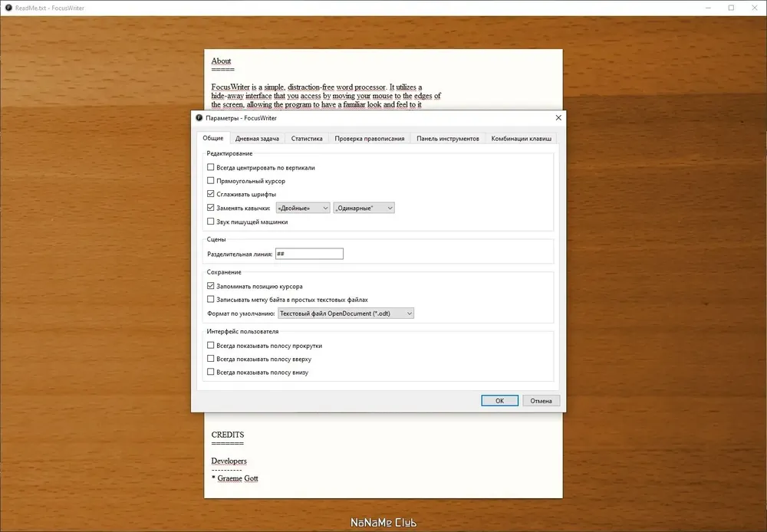Expand the Формат по умолчанию dropdown
767x532 pixels.
click(345, 313)
